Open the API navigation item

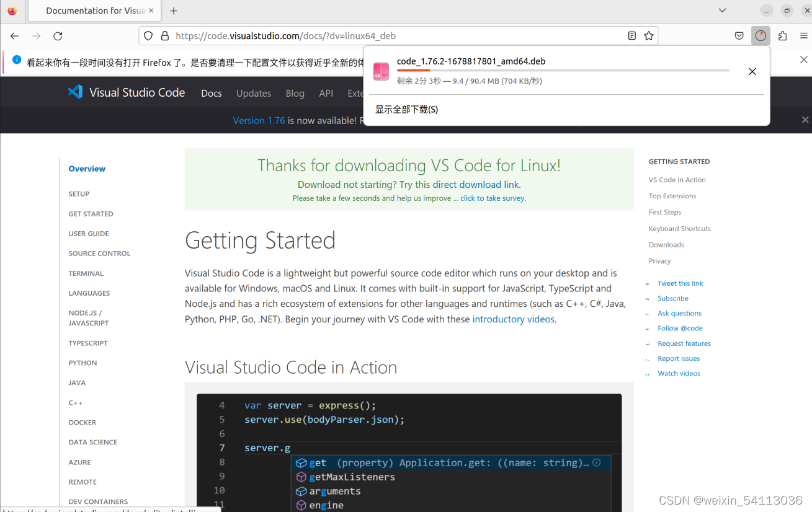(x=326, y=93)
